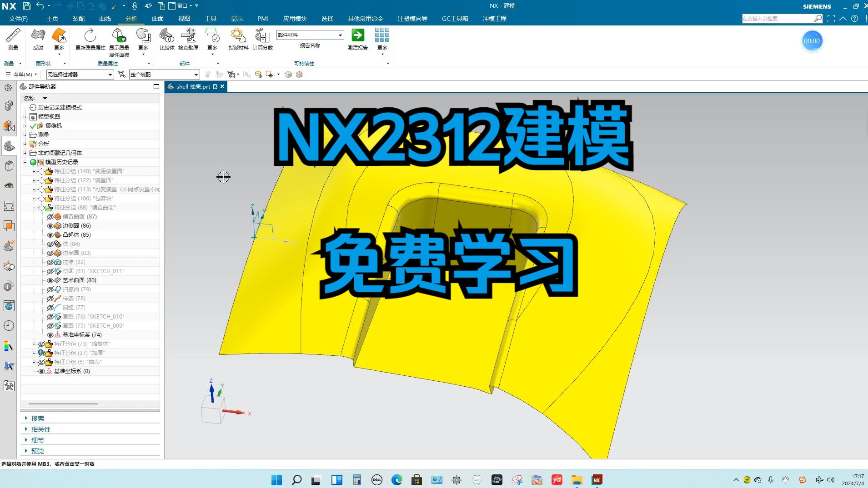
Task: Click the 指派材料 icon
Action: click(x=238, y=39)
